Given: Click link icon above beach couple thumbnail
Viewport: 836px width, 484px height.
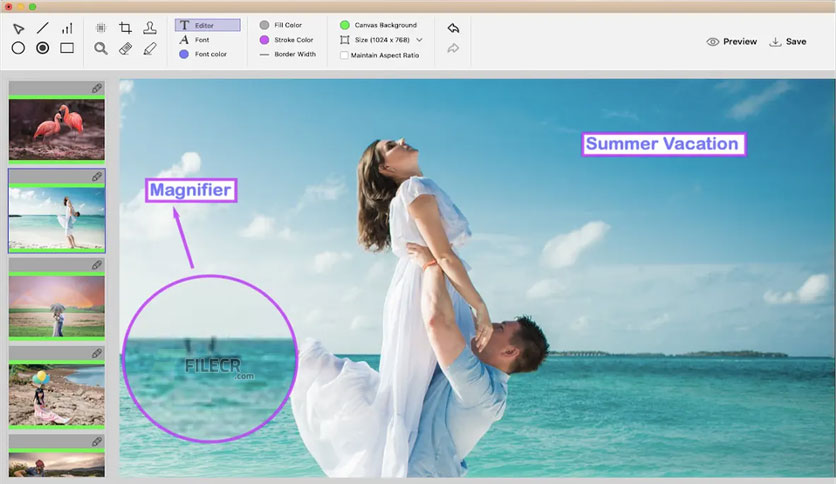Looking at the screenshot, I should tap(97, 176).
